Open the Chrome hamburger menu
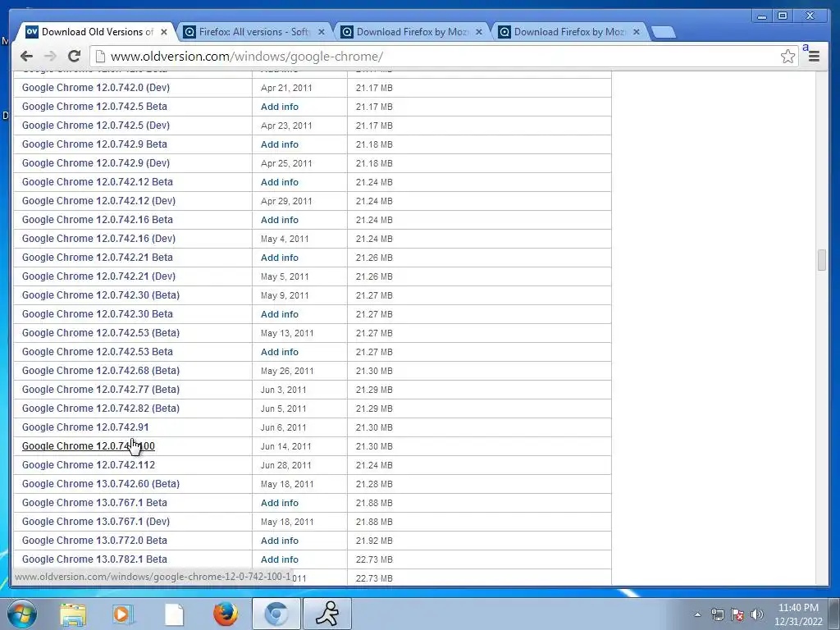 pyautogui.click(x=814, y=56)
